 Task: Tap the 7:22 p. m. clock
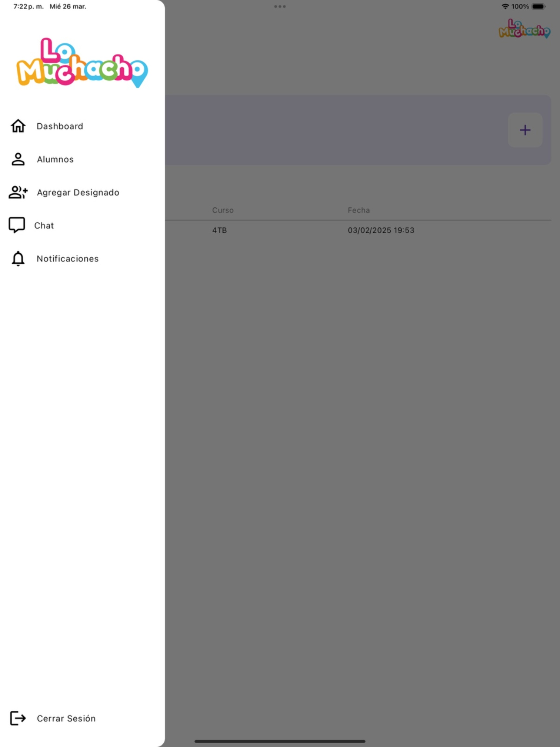[x=28, y=7]
